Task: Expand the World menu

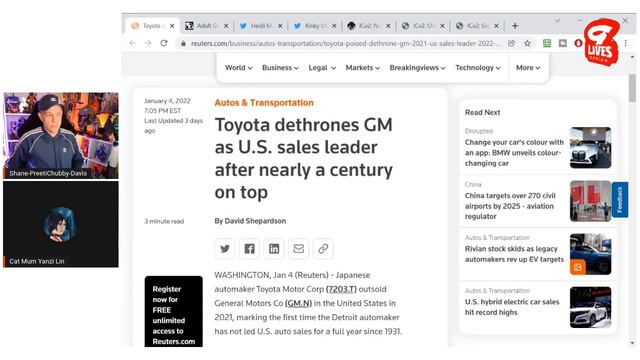Action: tap(239, 68)
